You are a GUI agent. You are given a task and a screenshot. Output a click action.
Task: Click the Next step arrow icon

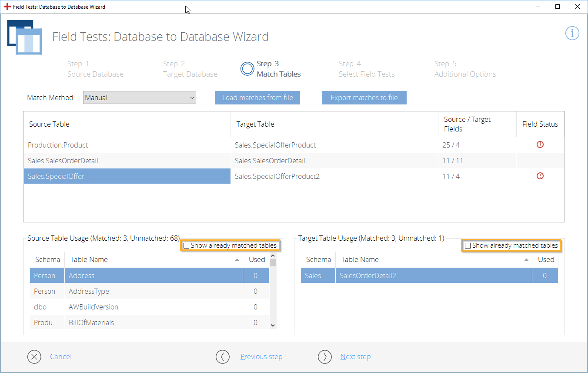(324, 357)
